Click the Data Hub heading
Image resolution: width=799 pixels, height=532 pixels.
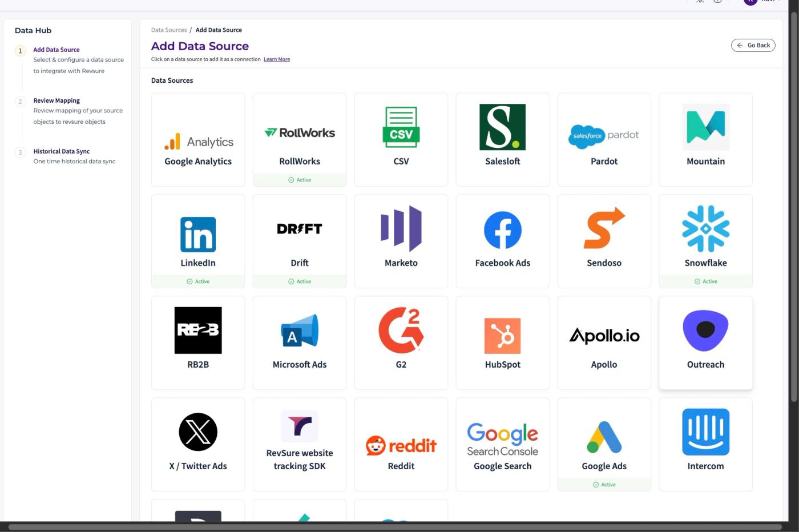click(33, 30)
